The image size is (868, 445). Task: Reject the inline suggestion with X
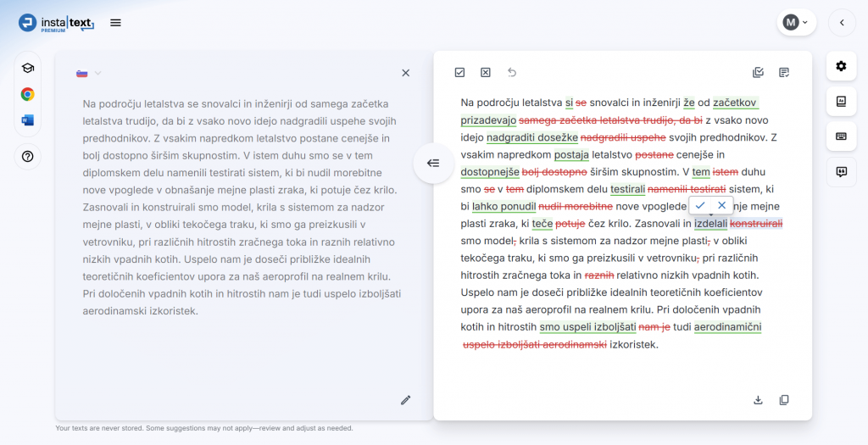point(721,205)
